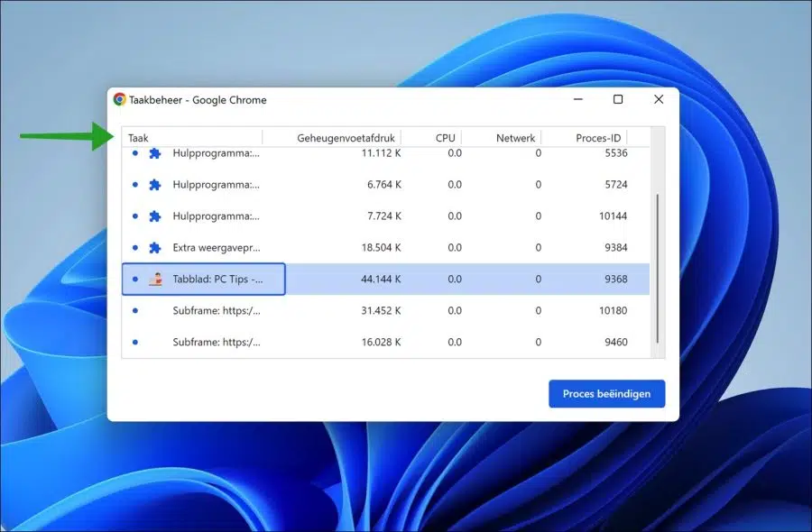This screenshot has height=532, width=812.
Task: Click process ID 9368
Action: pos(615,279)
